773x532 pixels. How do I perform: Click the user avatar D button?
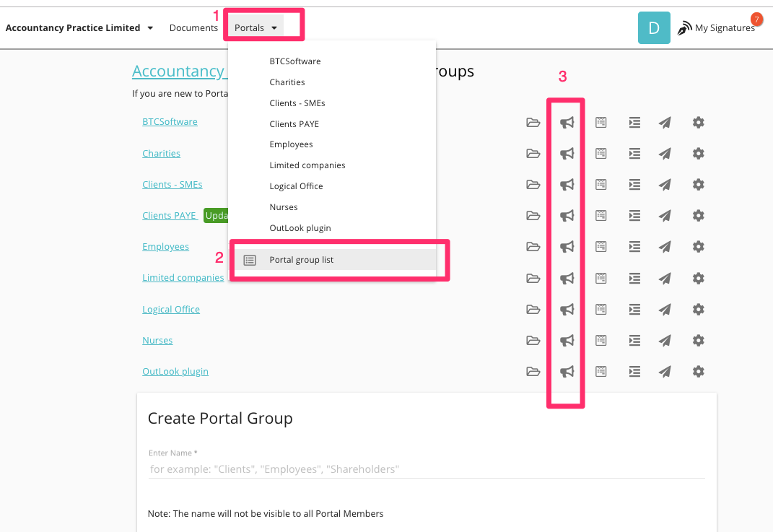(x=654, y=28)
